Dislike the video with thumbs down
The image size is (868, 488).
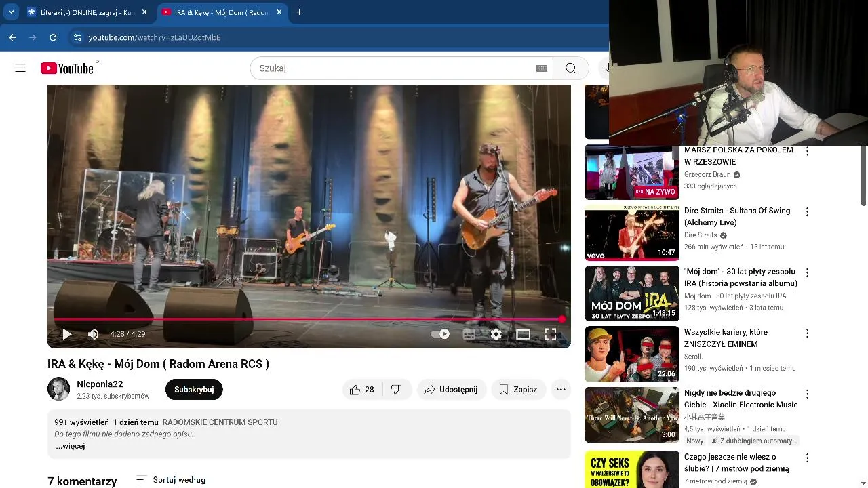click(396, 390)
